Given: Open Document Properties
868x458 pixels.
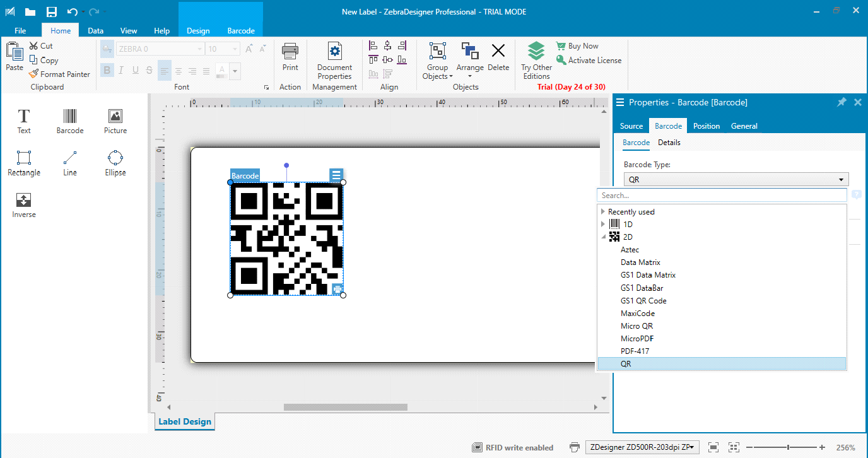Looking at the screenshot, I should click(x=334, y=61).
